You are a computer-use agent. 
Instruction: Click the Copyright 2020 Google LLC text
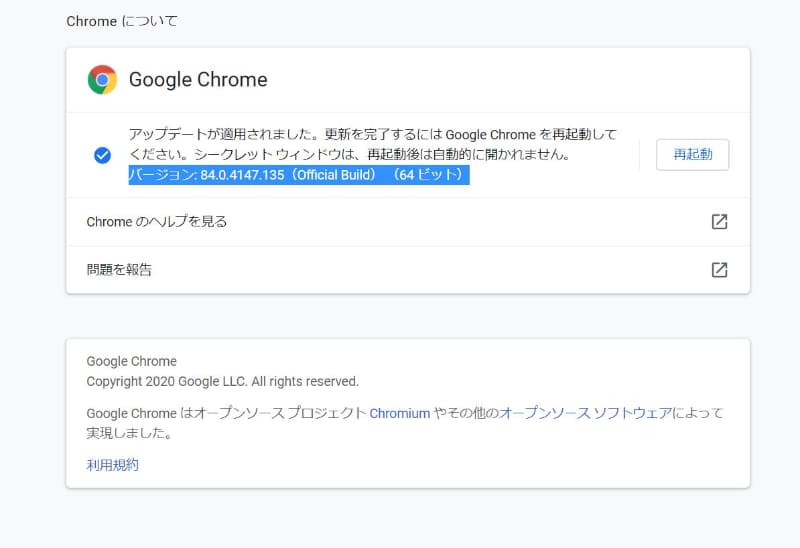tap(222, 381)
